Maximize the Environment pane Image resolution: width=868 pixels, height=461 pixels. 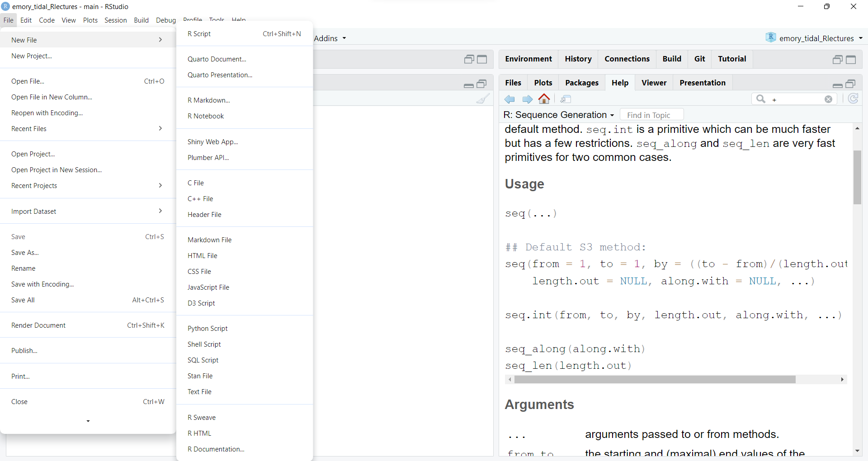click(x=851, y=60)
